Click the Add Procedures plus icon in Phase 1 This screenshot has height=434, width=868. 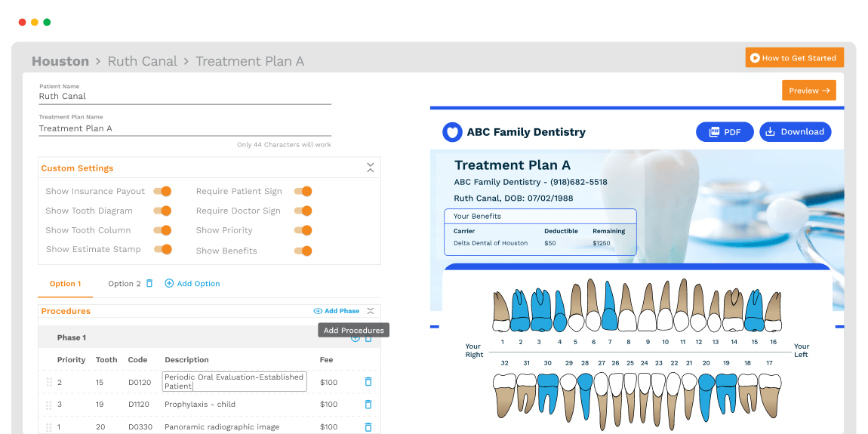356,338
